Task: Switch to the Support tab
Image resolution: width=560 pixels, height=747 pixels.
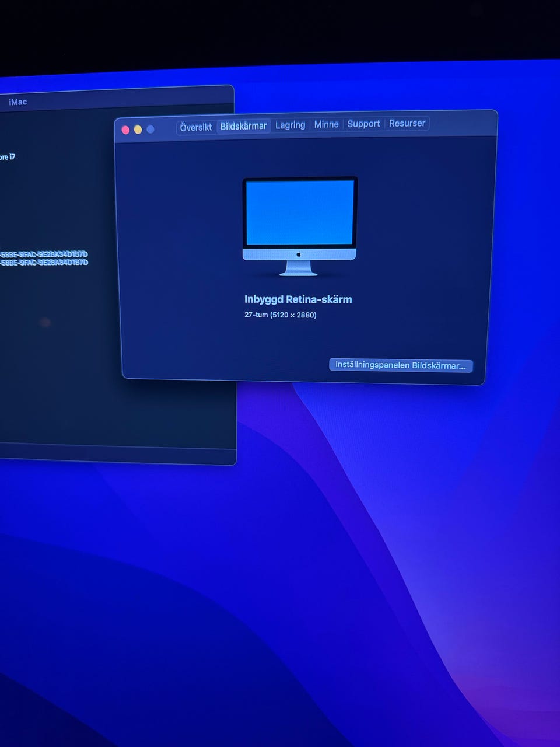Action: pyautogui.click(x=363, y=124)
